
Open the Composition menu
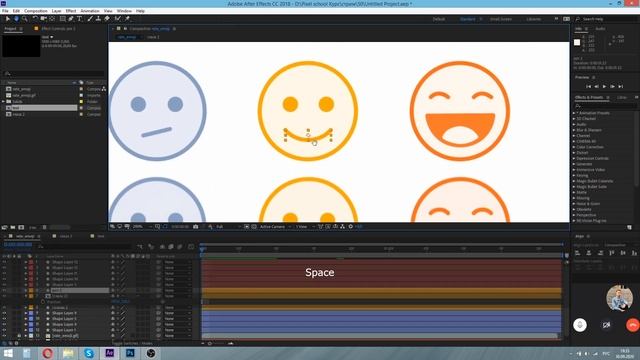click(36, 11)
